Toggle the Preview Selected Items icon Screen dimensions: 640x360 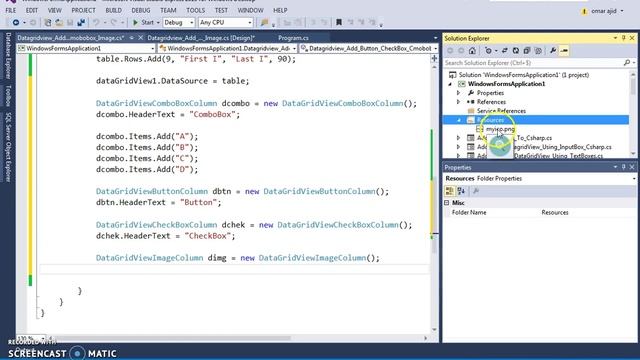pyautogui.click(x=564, y=51)
